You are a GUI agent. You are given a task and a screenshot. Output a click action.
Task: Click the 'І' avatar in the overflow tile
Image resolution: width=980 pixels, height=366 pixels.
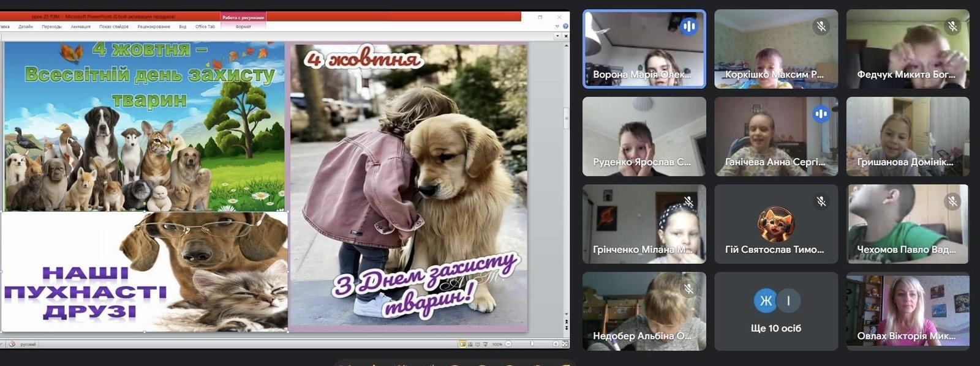[788, 301]
